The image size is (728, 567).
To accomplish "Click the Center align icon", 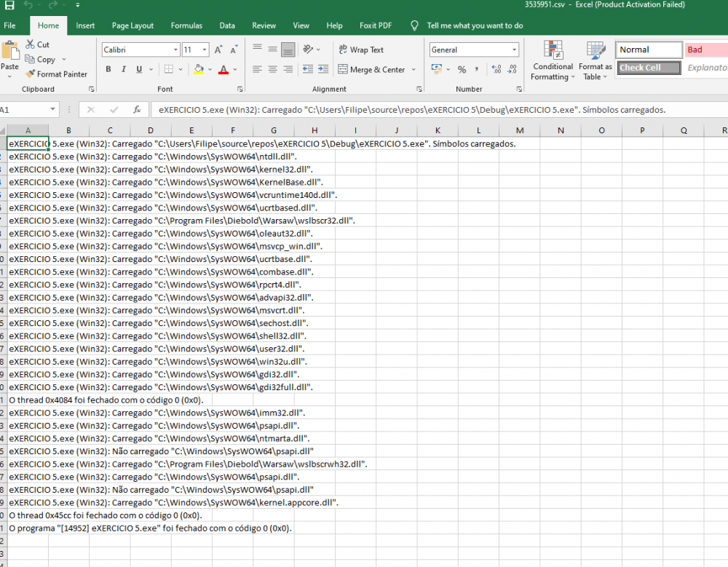I will pyautogui.click(x=272, y=70).
